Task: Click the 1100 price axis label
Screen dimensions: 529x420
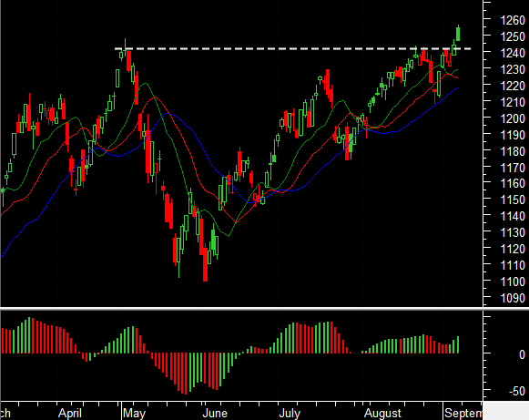Action: (x=513, y=282)
